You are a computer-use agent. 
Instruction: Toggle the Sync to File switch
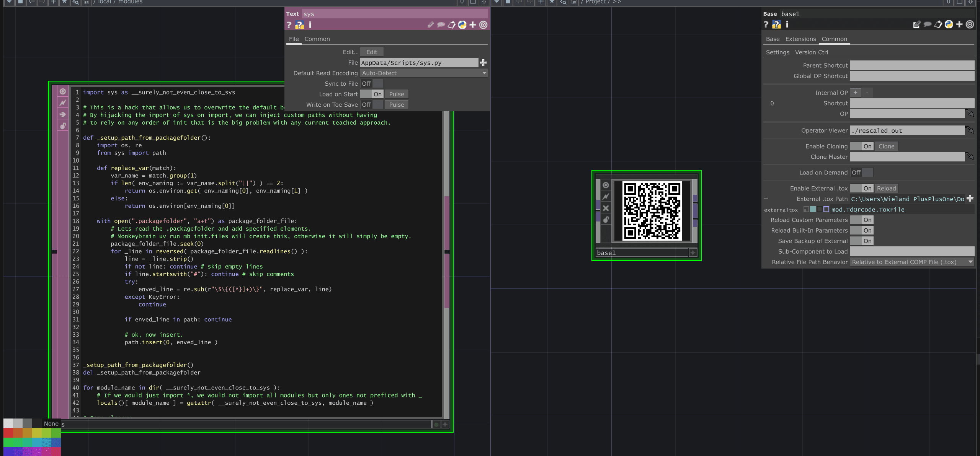pyautogui.click(x=372, y=84)
